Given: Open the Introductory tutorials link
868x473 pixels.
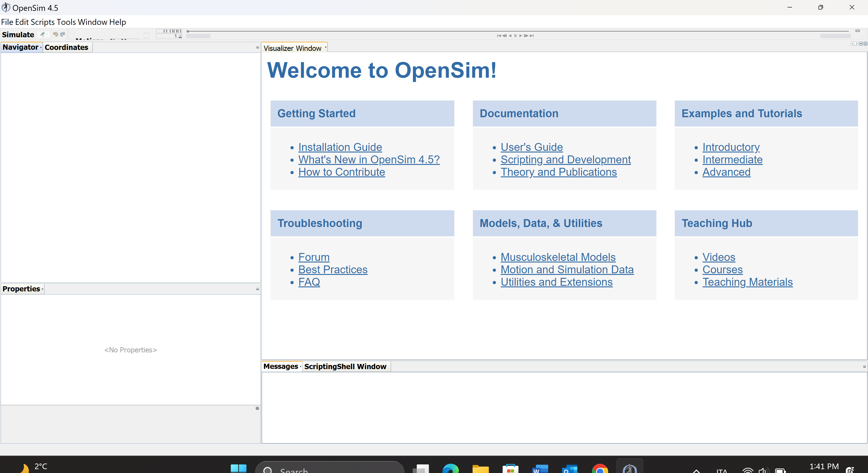Looking at the screenshot, I should pyautogui.click(x=731, y=147).
